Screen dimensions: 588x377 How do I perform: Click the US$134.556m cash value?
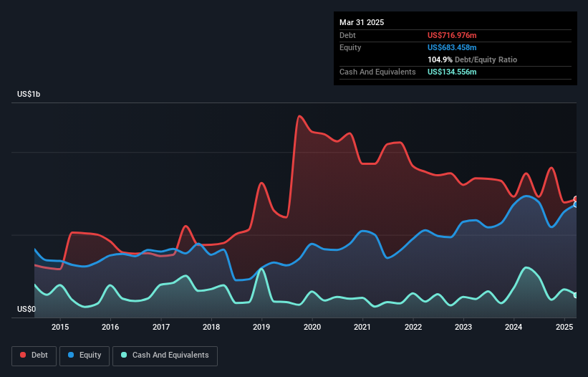[x=452, y=72]
